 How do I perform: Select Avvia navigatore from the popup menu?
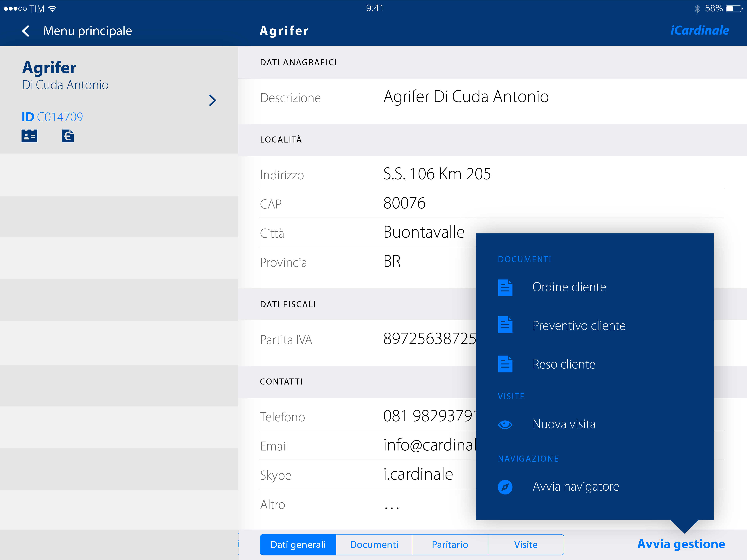click(x=575, y=486)
